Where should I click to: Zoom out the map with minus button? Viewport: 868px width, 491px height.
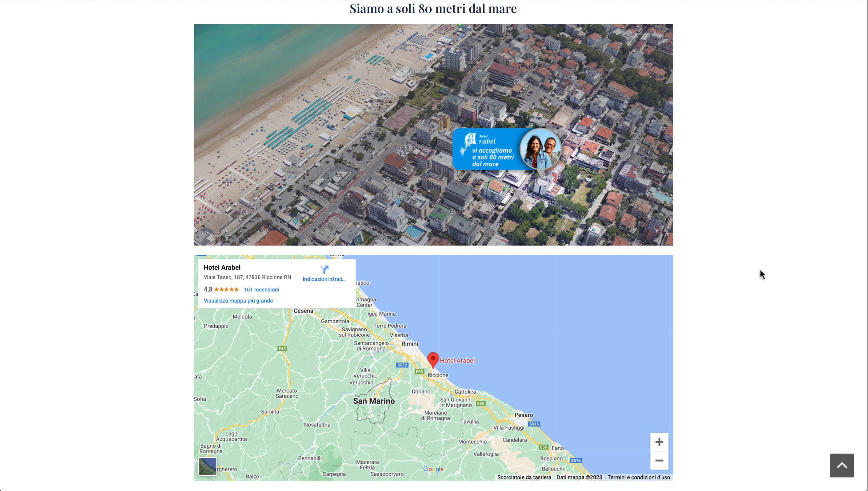coord(659,460)
